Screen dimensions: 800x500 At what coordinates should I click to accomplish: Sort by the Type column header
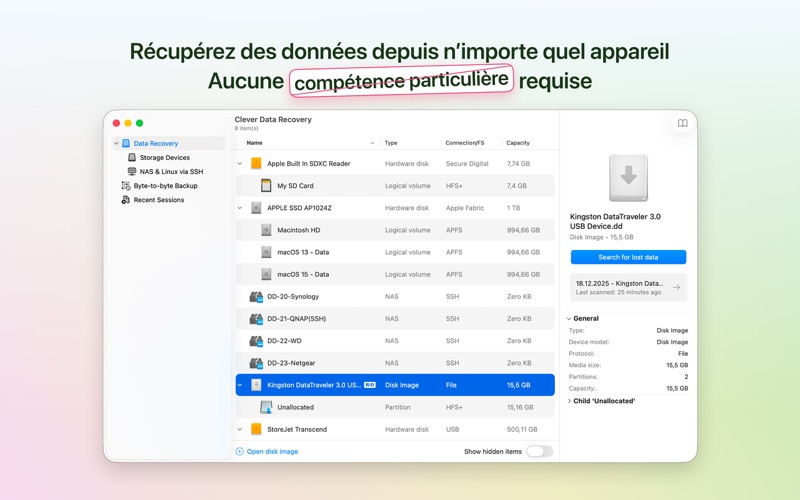[391, 143]
